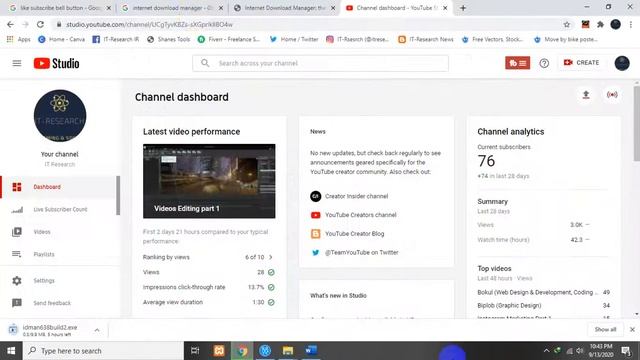640x360 pixels.
Task: Bookmark this page with the star icon
Action: (567, 24)
